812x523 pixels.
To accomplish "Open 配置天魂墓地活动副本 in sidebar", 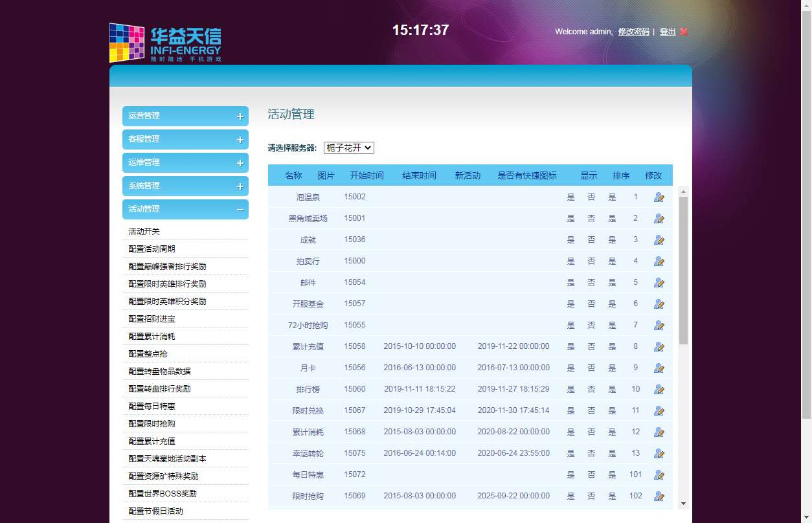I will click(x=167, y=458).
